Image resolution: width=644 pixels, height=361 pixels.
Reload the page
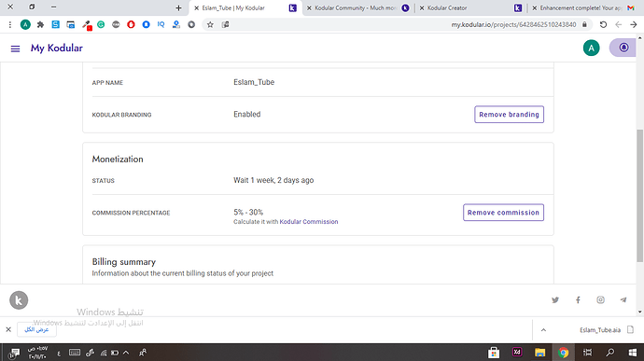point(603,24)
